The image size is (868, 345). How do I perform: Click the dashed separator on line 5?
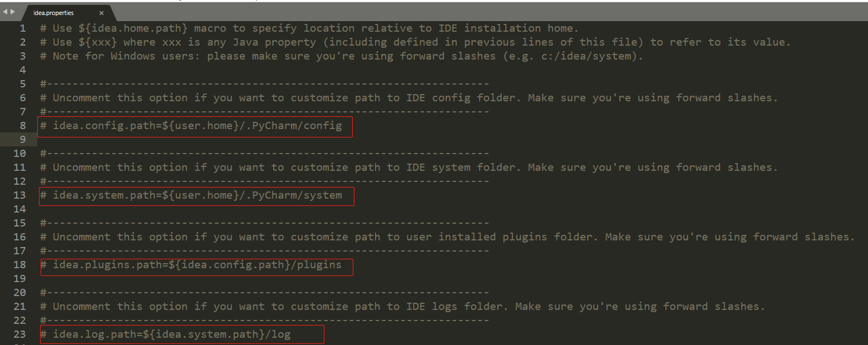pyautogui.click(x=264, y=83)
